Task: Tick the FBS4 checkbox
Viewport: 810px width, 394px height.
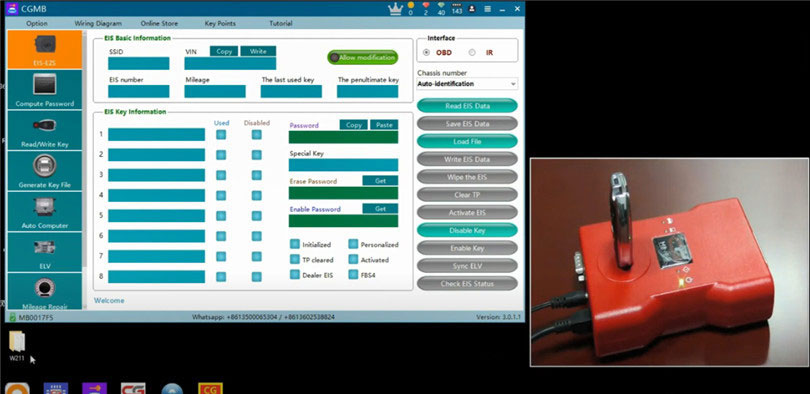Action: [x=353, y=275]
